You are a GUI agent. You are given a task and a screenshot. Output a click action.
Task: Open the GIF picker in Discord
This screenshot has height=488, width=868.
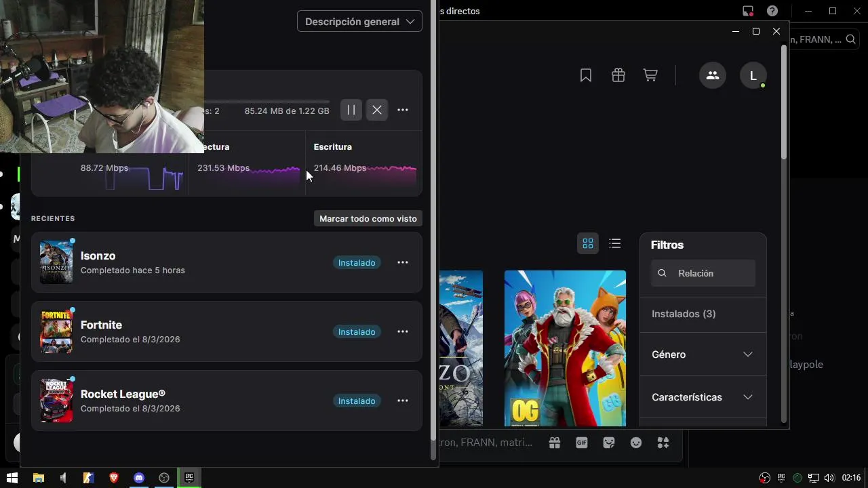point(582,443)
